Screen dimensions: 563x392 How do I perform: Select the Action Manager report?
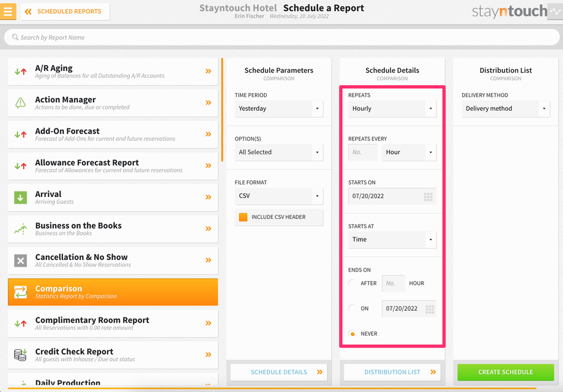(113, 103)
